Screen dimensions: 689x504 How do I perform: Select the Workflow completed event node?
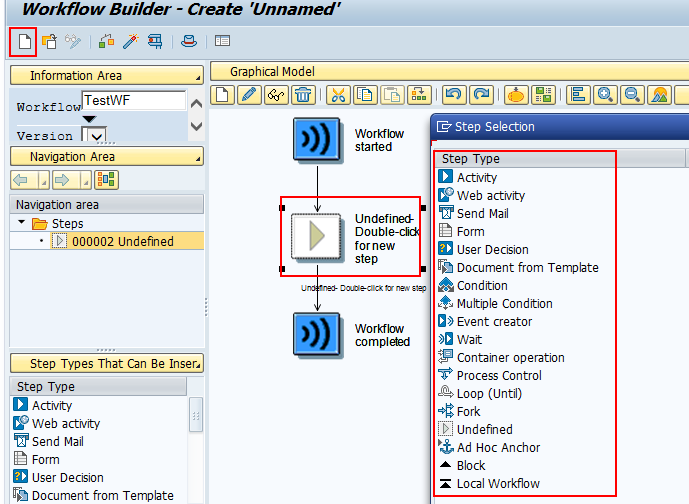(316, 335)
